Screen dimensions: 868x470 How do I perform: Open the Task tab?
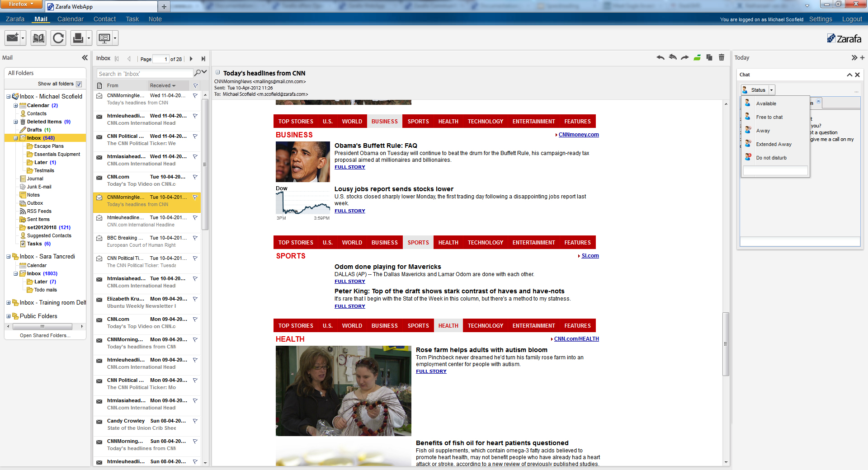(132, 19)
